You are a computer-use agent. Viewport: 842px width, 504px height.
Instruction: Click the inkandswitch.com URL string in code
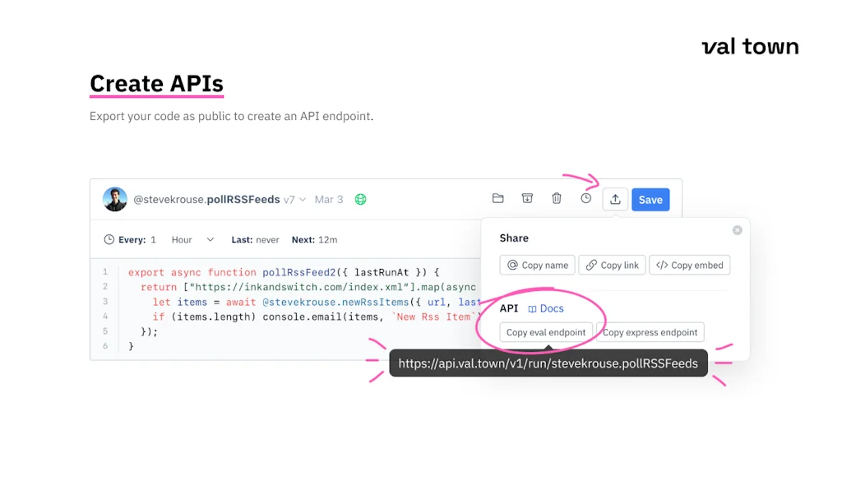(299, 287)
